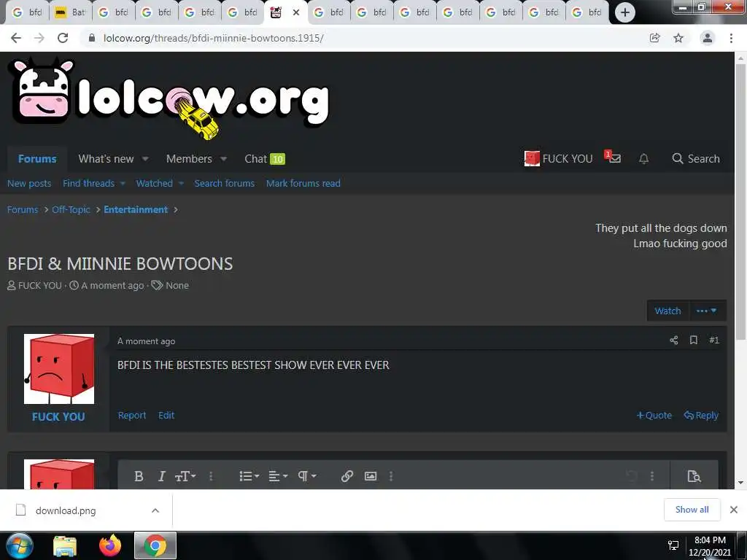Open more text options ellipsis after font size

[211, 476]
